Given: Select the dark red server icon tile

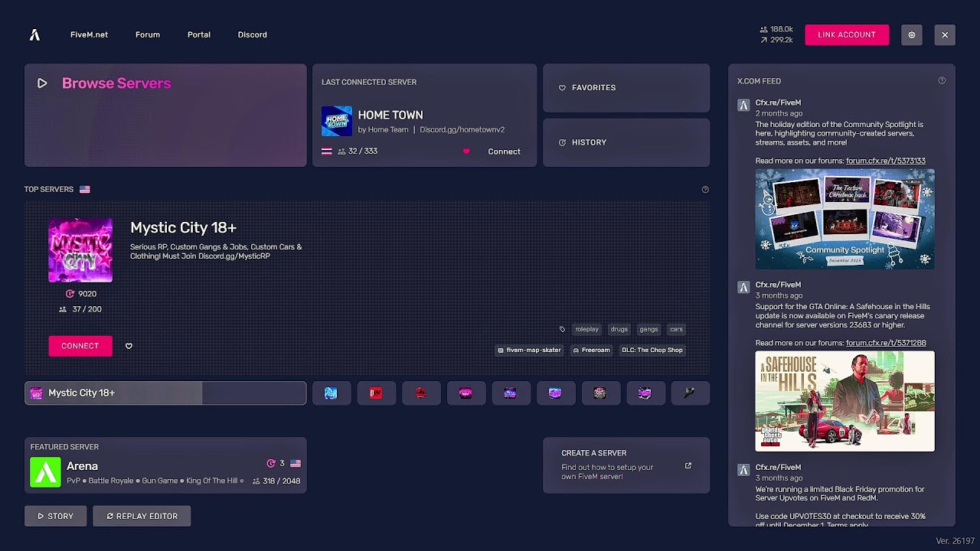Looking at the screenshot, I should tap(420, 393).
